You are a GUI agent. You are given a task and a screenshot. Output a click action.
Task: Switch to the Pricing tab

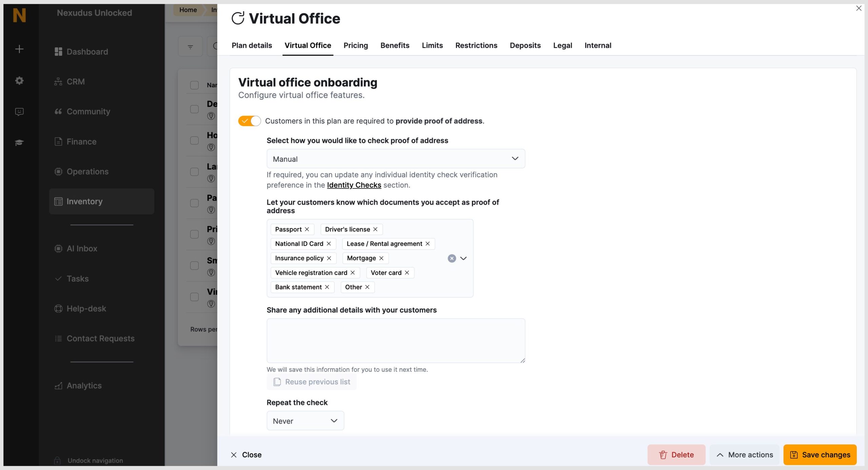356,45
